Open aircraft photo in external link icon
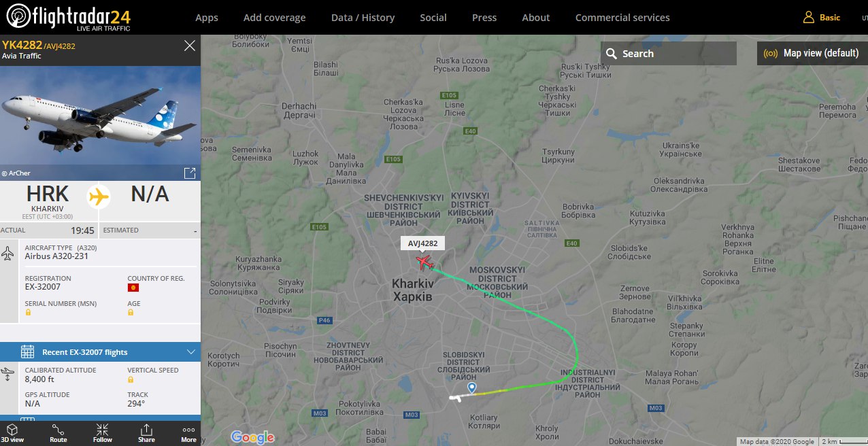868x446 pixels. click(x=190, y=173)
